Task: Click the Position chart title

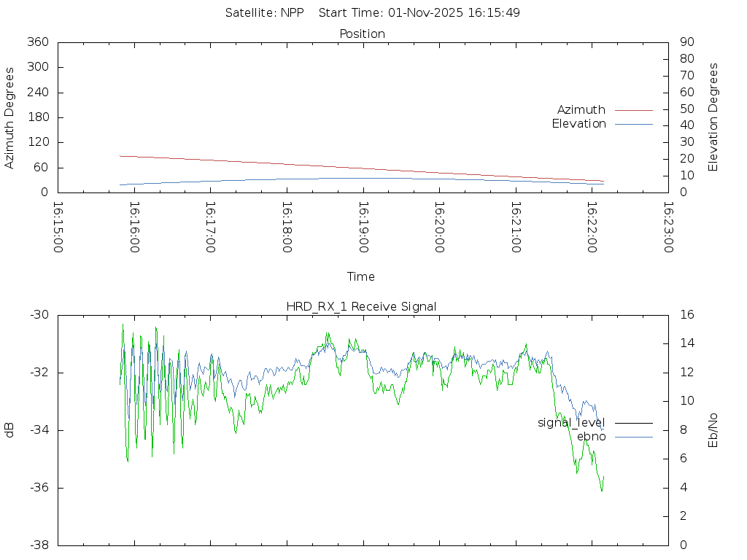Action: pos(362,34)
